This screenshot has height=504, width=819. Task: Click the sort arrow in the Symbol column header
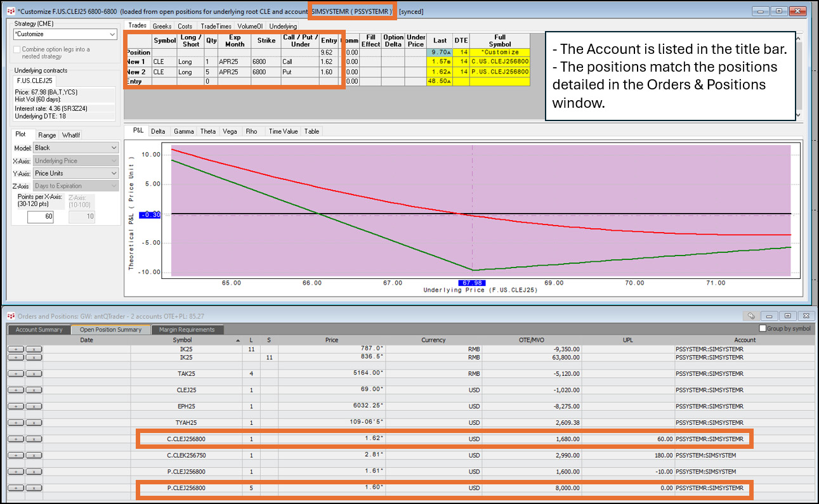click(x=238, y=340)
